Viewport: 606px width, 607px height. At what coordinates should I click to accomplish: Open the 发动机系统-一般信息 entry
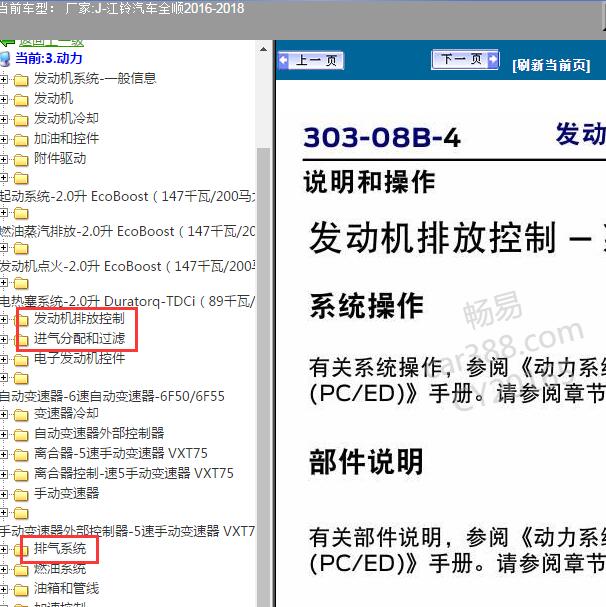point(95,79)
